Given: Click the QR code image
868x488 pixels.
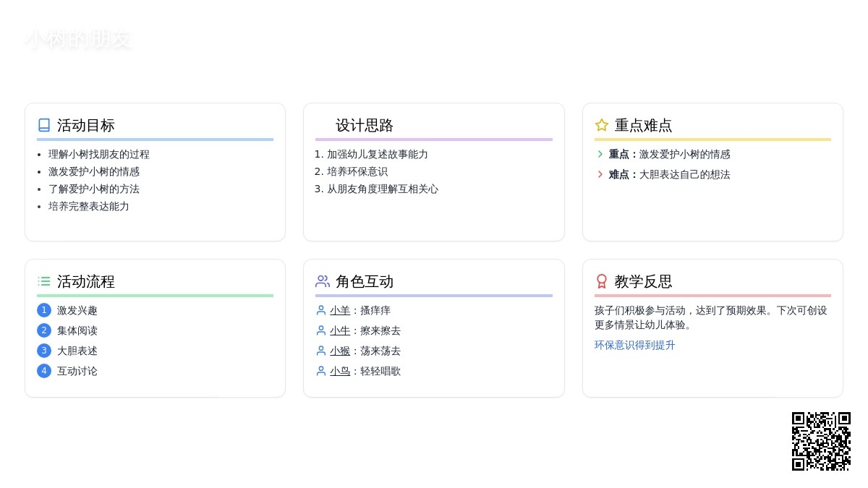Looking at the screenshot, I should coord(821,441).
